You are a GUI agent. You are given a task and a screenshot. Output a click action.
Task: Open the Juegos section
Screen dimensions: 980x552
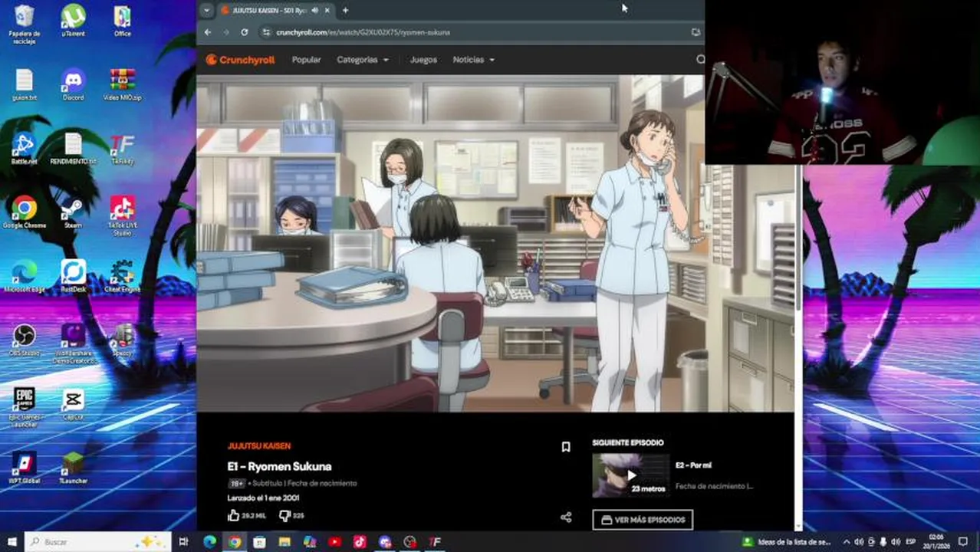coord(423,60)
